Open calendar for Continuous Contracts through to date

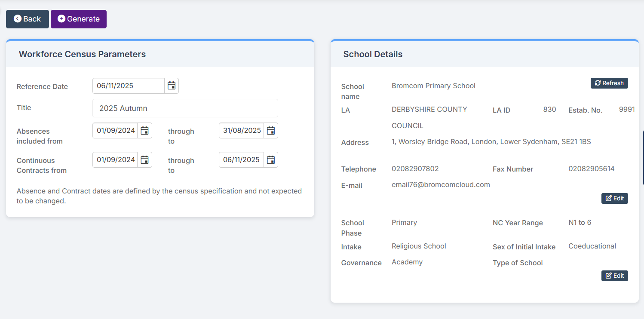(x=271, y=160)
